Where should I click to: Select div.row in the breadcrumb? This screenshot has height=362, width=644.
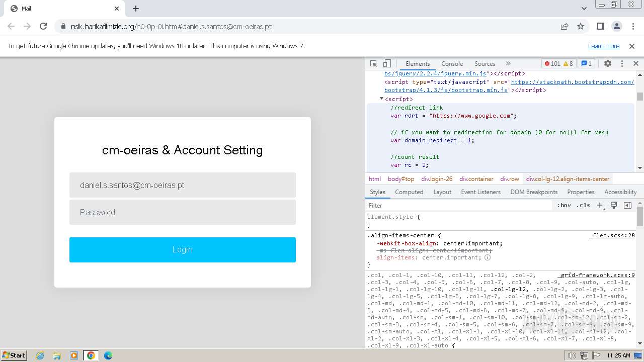pos(510,179)
